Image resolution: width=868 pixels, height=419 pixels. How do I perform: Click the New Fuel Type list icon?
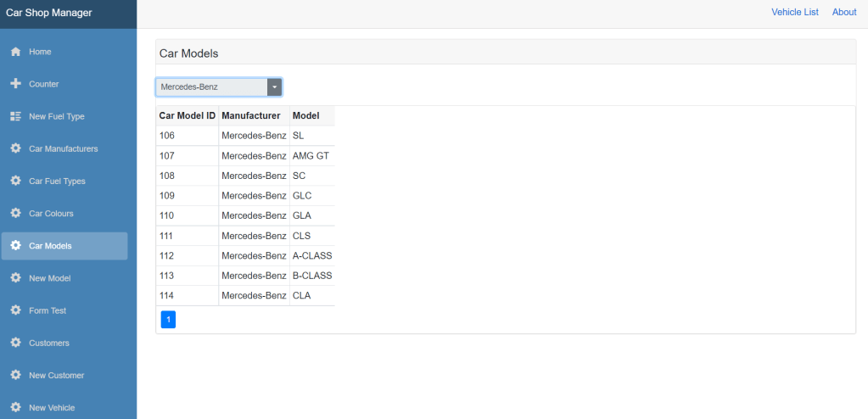tap(15, 116)
